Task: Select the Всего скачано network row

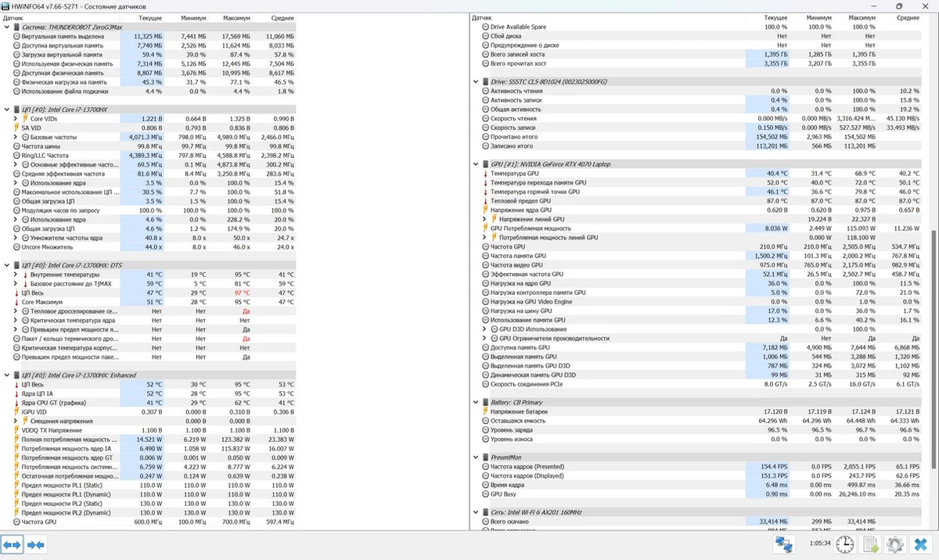Action: [700, 521]
